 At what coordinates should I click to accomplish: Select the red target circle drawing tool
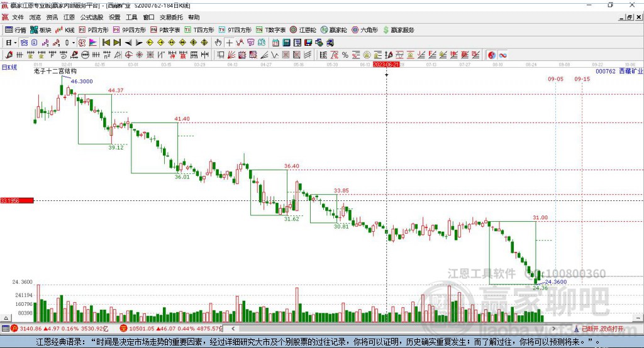tap(128, 55)
